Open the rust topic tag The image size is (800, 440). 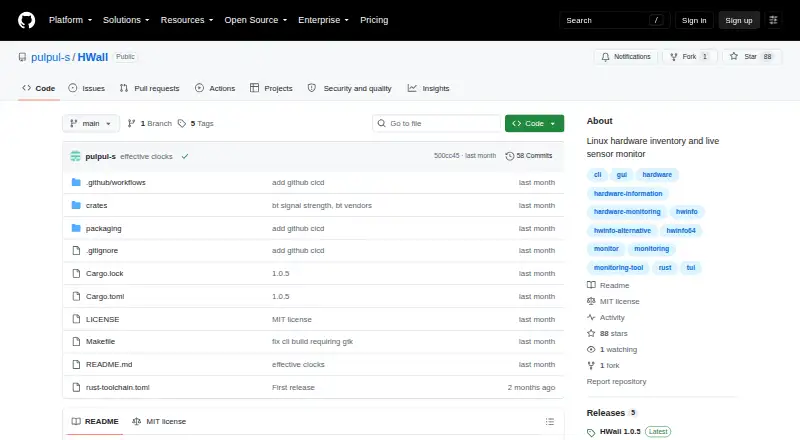(665, 267)
